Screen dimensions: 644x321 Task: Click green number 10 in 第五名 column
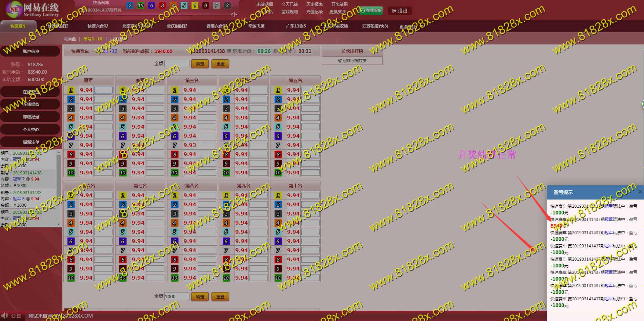[x=278, y=173]
